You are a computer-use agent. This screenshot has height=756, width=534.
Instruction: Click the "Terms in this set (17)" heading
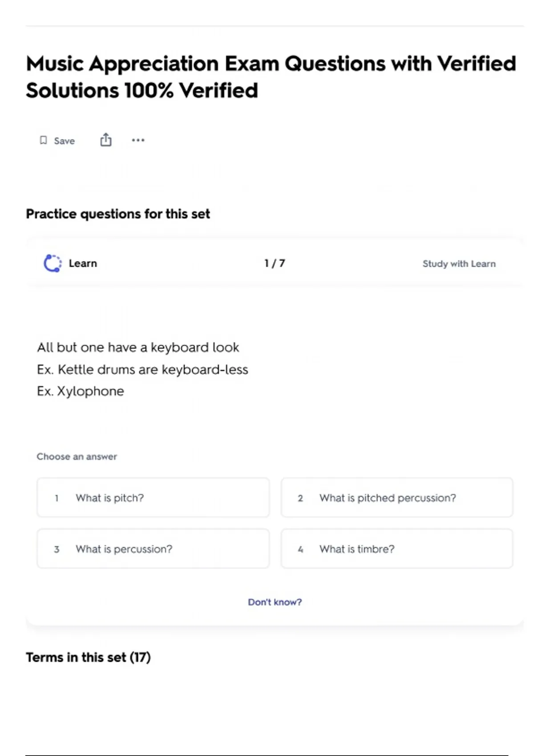88,657
